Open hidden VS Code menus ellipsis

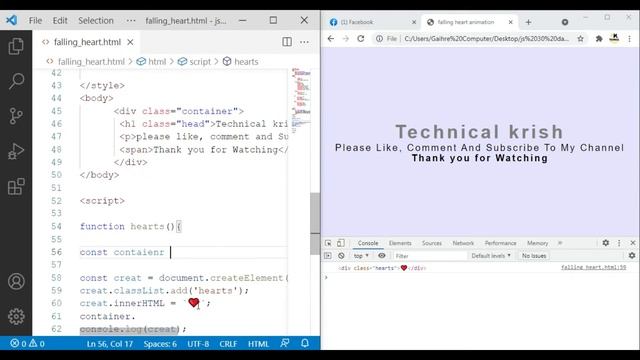coord(131,20)
